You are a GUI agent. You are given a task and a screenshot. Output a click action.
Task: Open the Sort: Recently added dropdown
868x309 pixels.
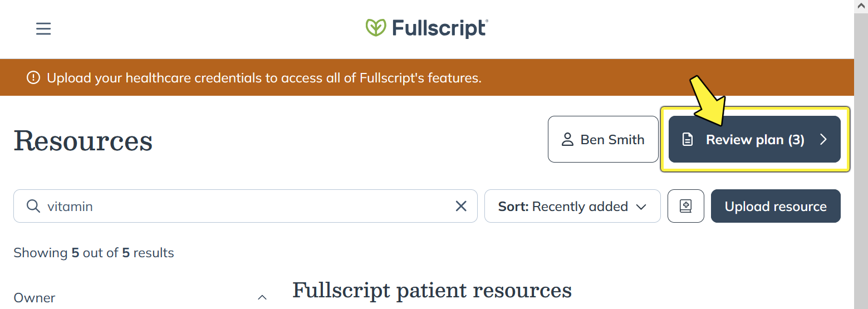pos(572,206)
